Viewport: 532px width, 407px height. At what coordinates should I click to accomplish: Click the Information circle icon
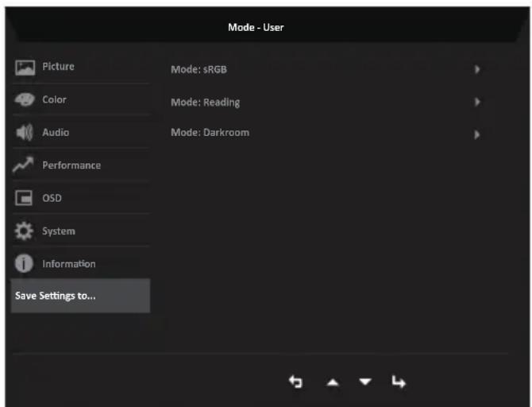(x=24, y=264)
